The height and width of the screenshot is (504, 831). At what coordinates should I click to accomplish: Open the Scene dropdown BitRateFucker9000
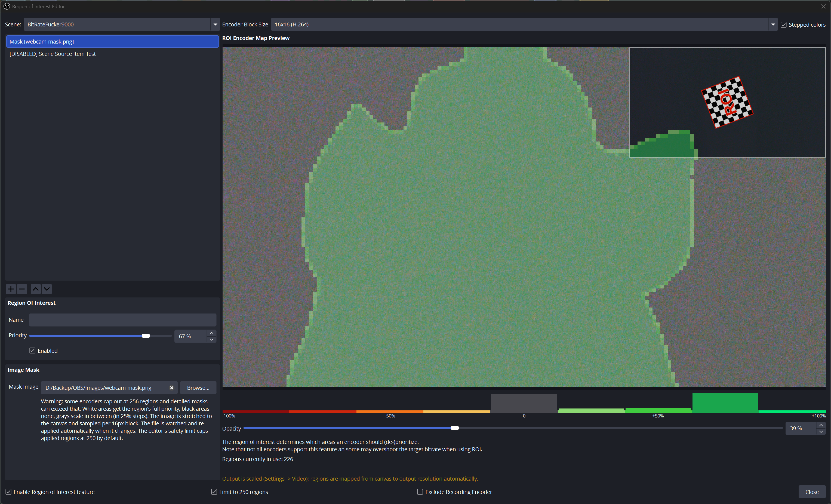coord(122,24)
